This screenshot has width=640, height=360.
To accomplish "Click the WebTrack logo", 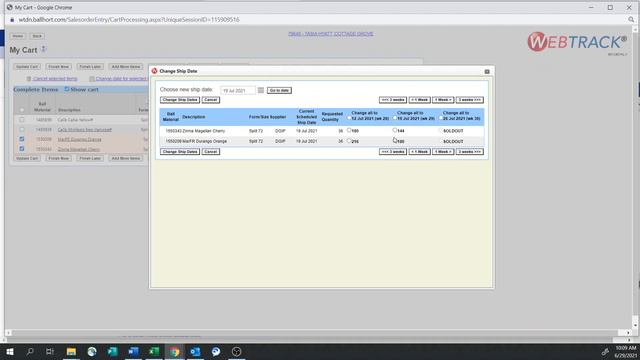I will (x=577, y=42).
